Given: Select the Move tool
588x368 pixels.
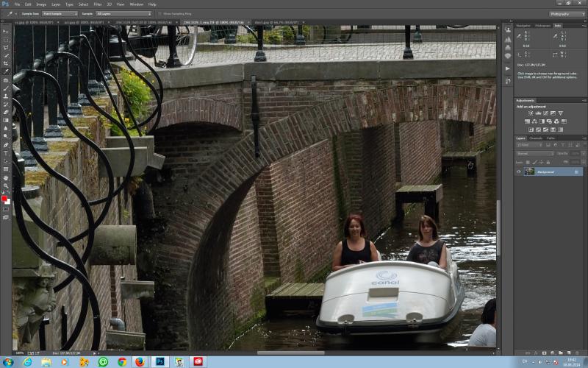Looking at the screenshot, I should coord(6,32).
